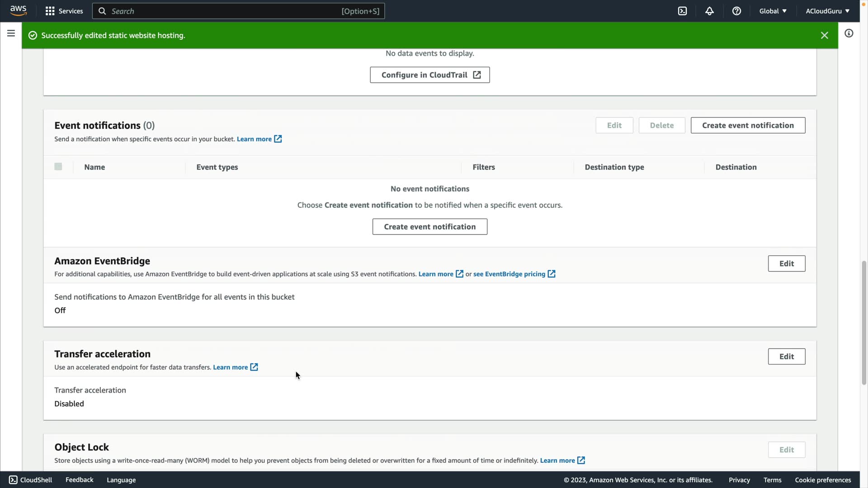
Task: Open the Language selector in the footer
Action: (x=121, y=480)
